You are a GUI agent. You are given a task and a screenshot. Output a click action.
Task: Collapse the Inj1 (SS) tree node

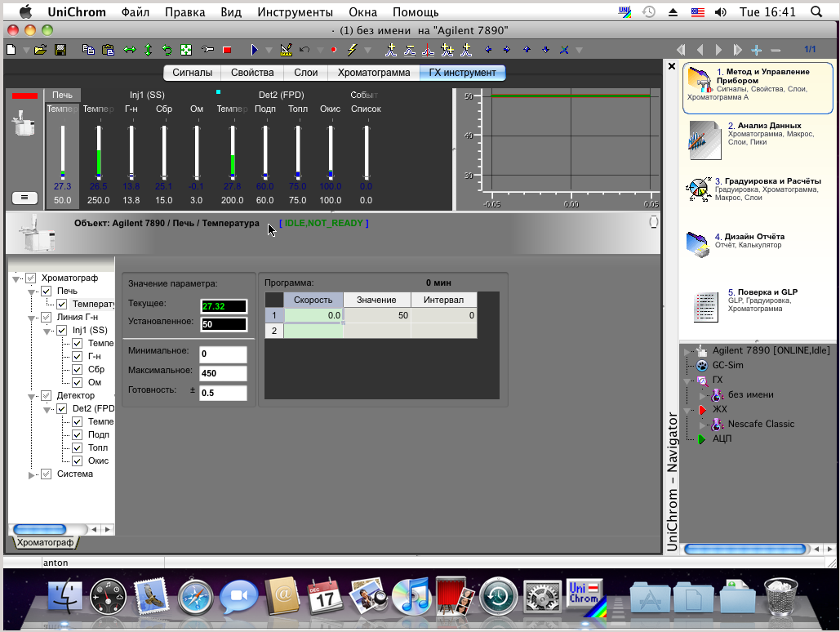[x=47, y=332]
